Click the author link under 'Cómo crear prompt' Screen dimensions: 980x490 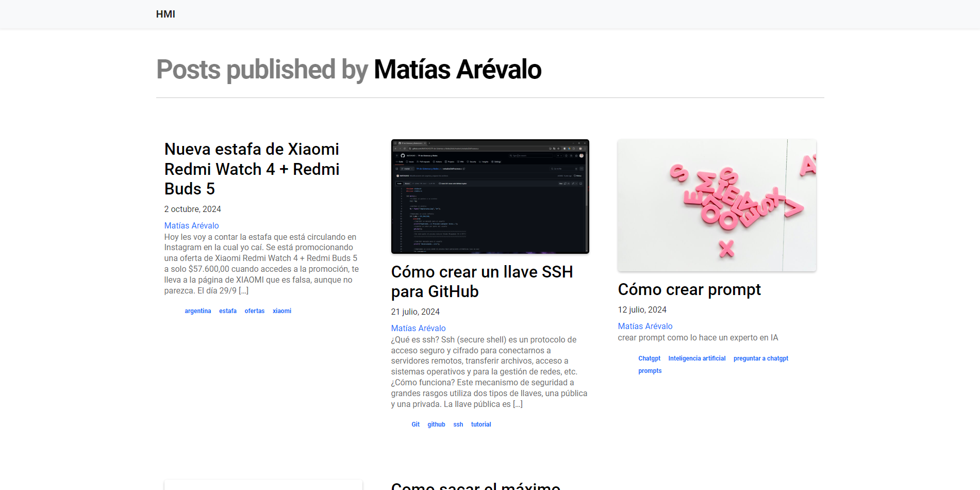click(x=645, y=326)
